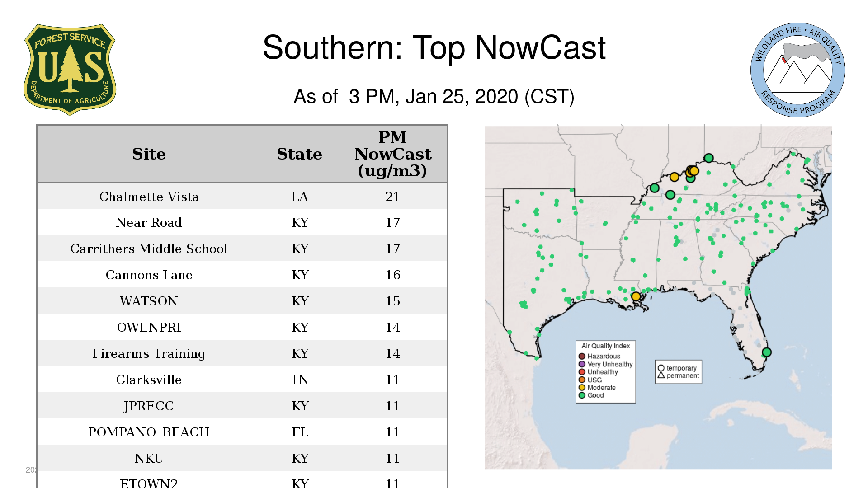Click the PM NowCast column header
This screenshot has width=868, height=488.
392,154
